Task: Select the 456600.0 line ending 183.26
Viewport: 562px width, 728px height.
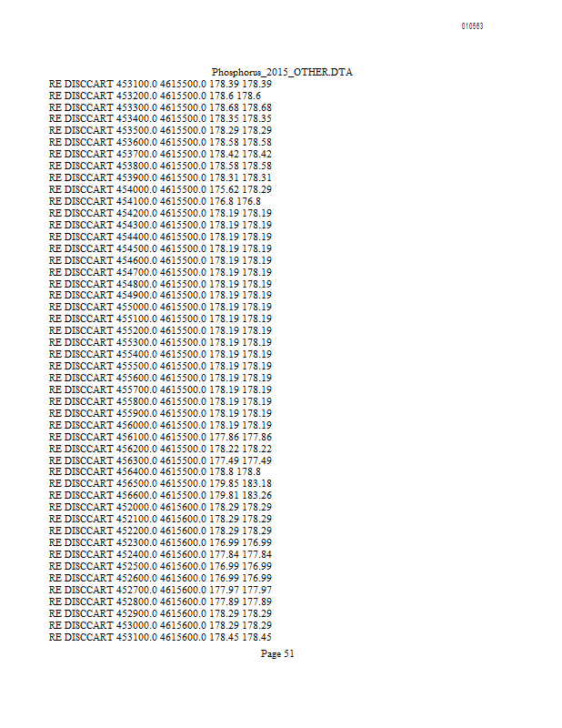Action: point(160,495)
